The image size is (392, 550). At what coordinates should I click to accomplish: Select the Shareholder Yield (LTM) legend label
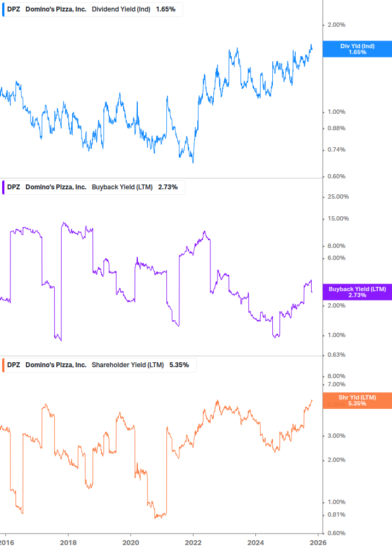coord(127,365)
